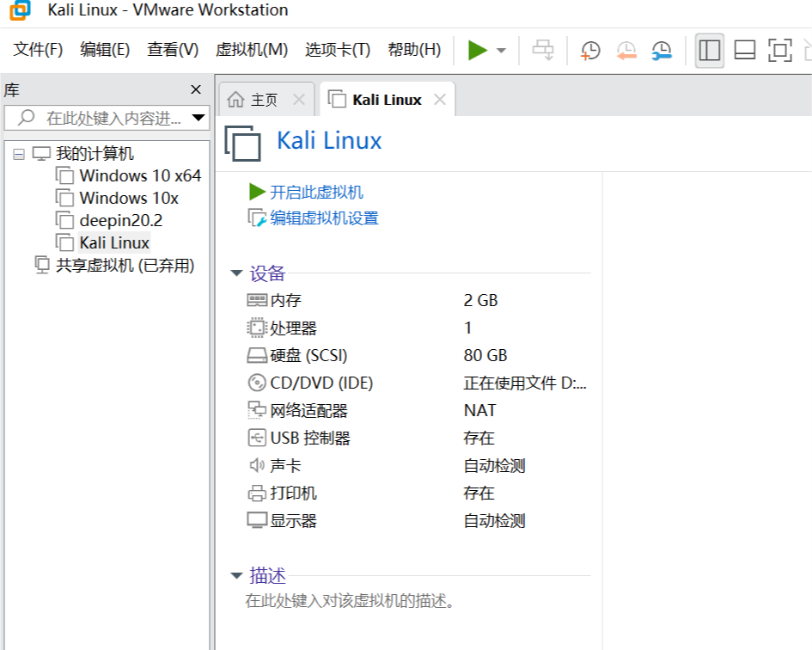Click the 处理器 device label
Viewport: 812px width, 650px height.
click(293, 328)
